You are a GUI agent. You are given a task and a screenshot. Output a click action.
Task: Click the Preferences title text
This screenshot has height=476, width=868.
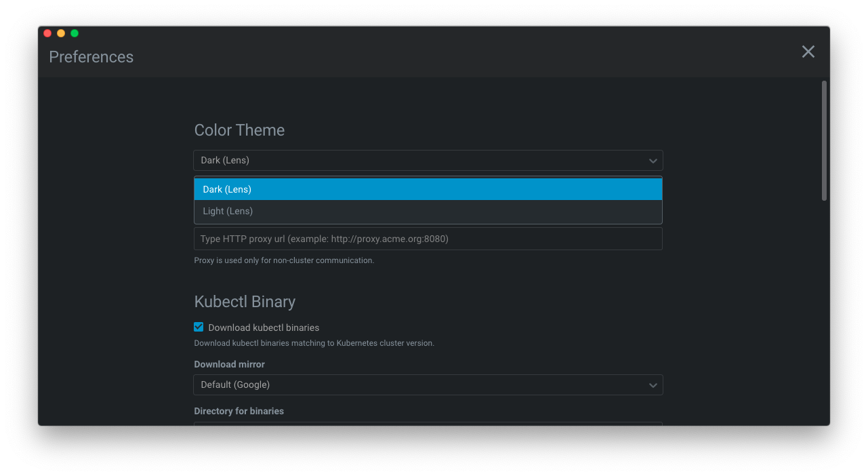click(91, 57)
